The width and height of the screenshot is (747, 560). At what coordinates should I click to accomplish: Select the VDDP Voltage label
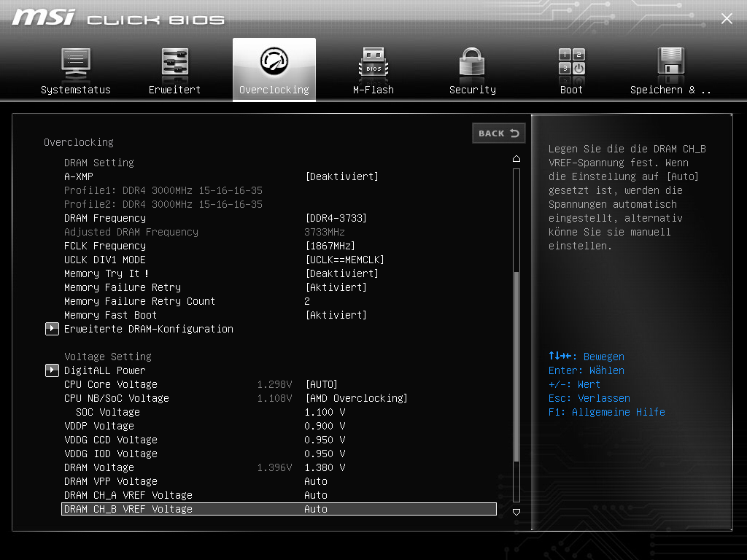(x=99, y=426)
